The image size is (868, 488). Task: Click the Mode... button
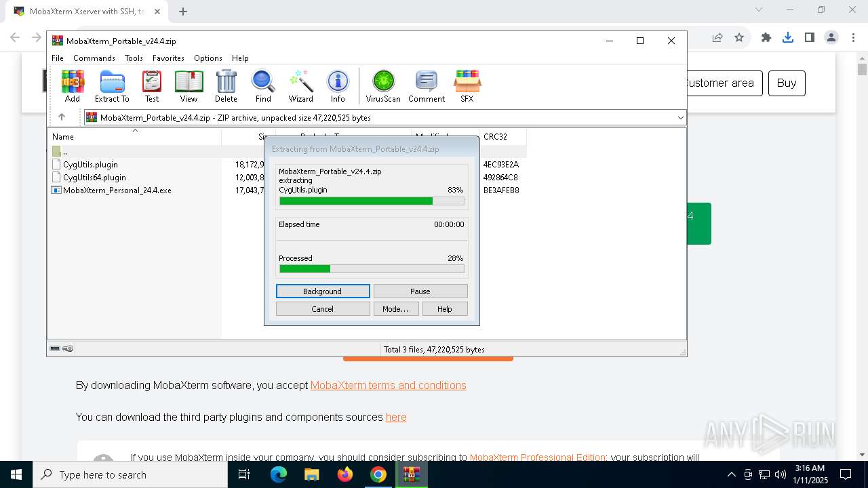395,309
